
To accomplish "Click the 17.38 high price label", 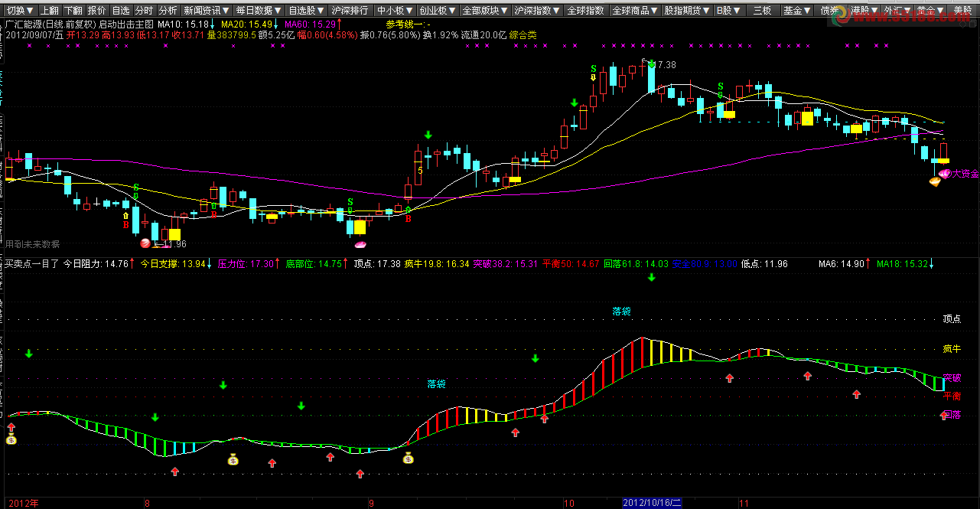I will pyautogui.click(x=666, y=65).
